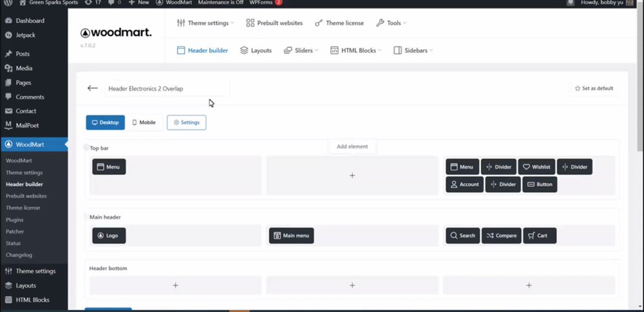The width and height of the screenshot is (644, 312).
Task: Open Top bar row settings gear
Action: 86,147
